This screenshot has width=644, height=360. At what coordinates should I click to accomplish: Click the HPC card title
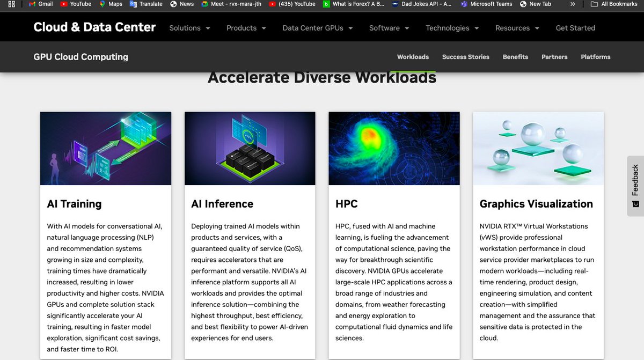pos(347,204)
